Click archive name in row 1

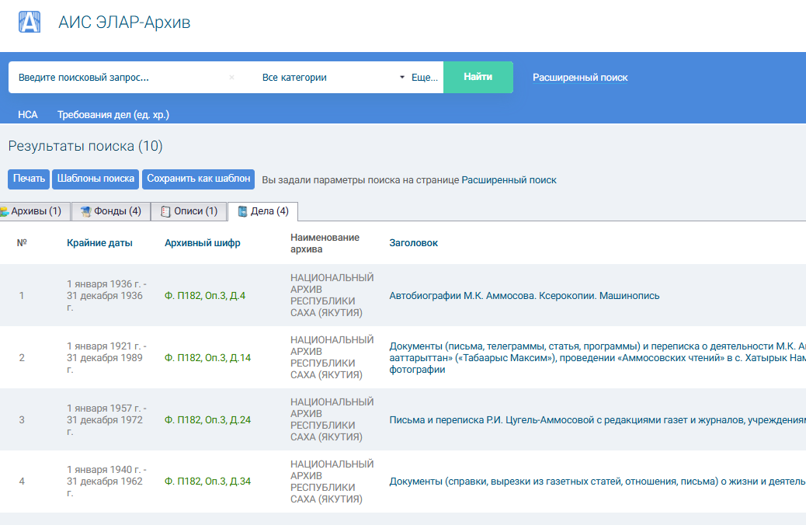332,296
